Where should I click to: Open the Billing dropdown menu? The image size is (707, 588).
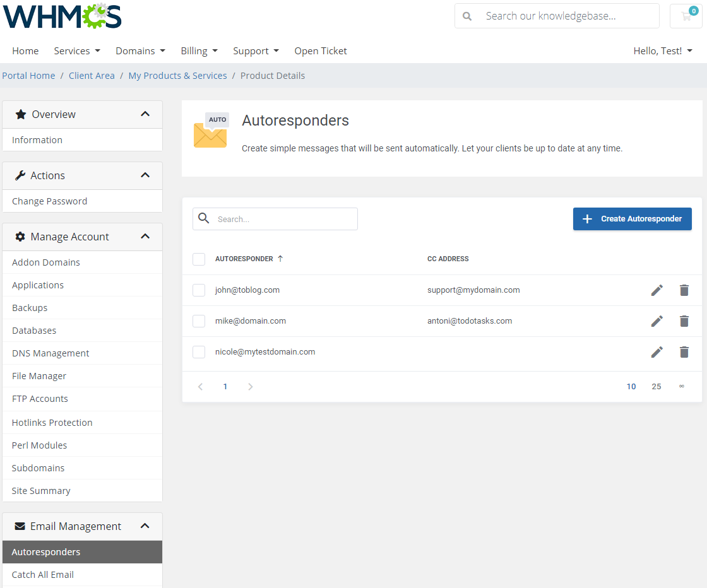(199, 51)
